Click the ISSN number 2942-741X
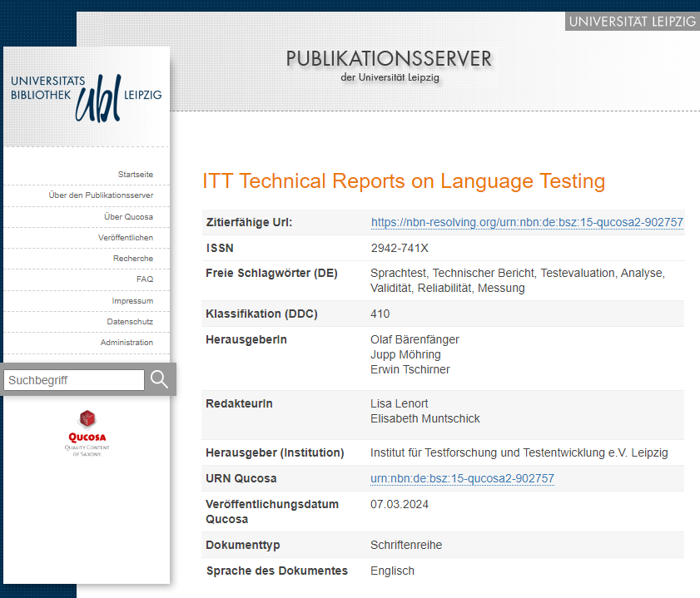 (x=400, y=248)
